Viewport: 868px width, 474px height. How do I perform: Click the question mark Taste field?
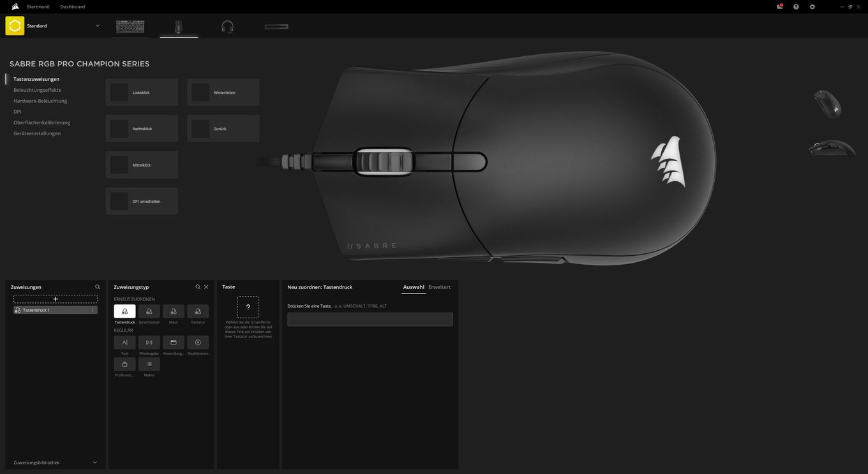point(248,307)
